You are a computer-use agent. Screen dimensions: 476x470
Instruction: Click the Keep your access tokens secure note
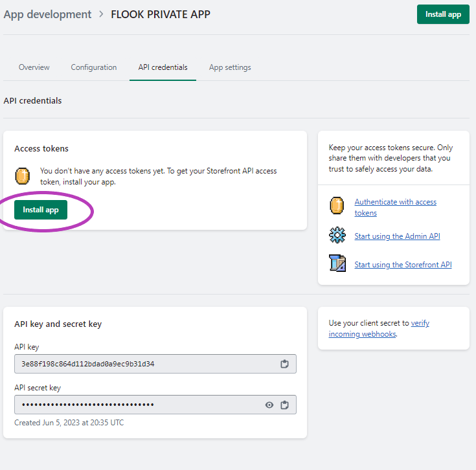[391, 158]
